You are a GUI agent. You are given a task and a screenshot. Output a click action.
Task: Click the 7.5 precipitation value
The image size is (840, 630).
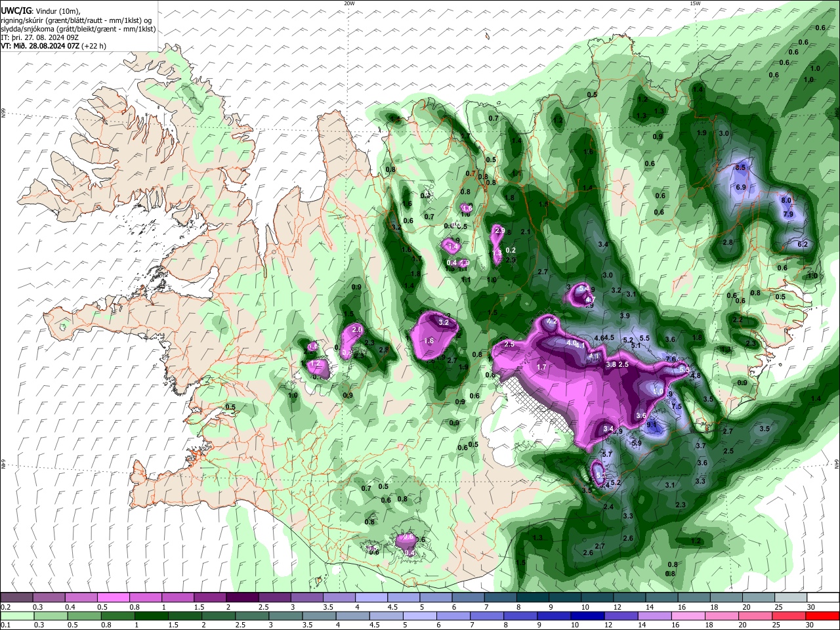pyautogui.click(x=677, y=407)
